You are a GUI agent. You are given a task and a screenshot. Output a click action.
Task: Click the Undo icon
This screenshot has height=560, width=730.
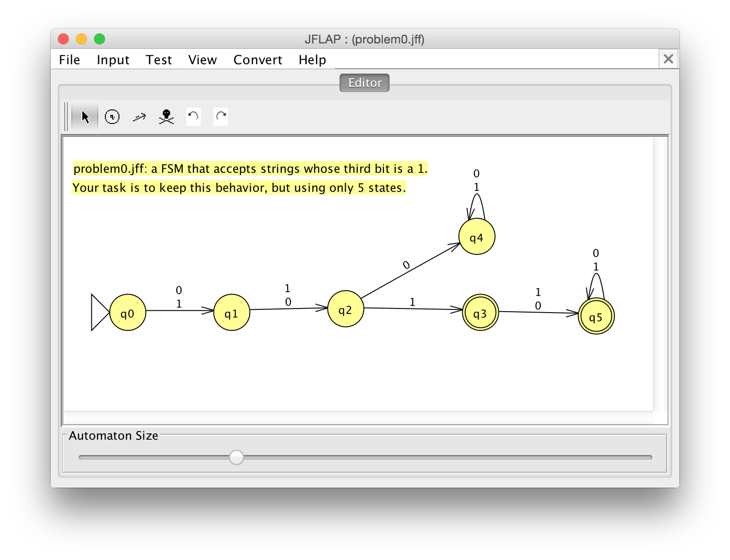click(x=193, y=116)
